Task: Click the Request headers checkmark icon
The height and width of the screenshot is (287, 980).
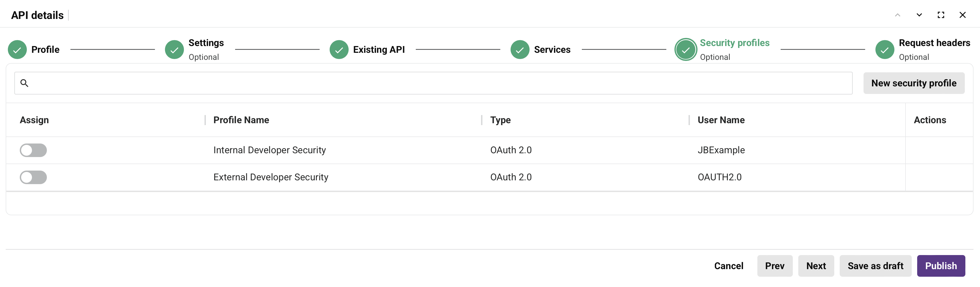Action: [x=884, y=49]
